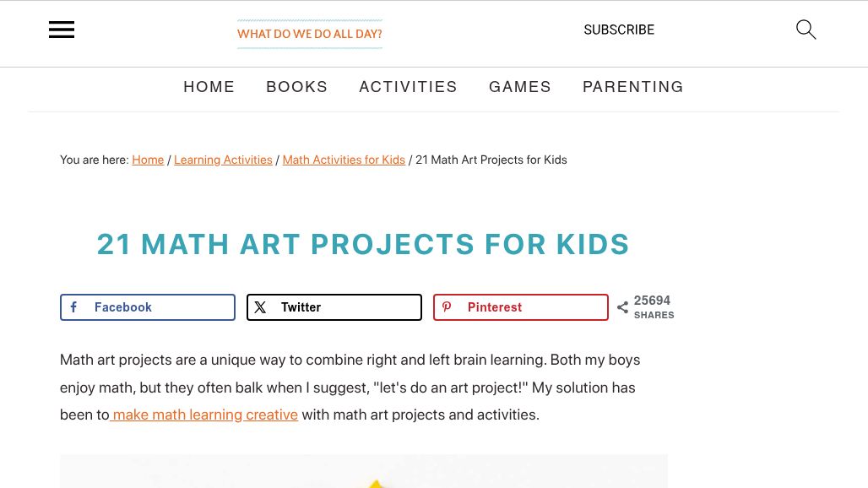Click the Subscribe link in header

pyautogui.click(x=619, y=30)
